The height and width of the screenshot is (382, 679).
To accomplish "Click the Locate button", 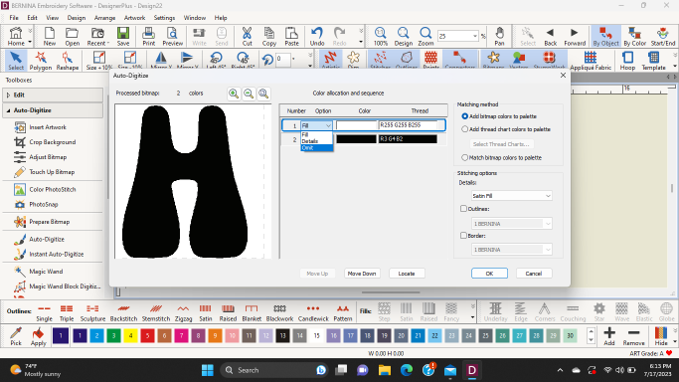I will 406,273.
